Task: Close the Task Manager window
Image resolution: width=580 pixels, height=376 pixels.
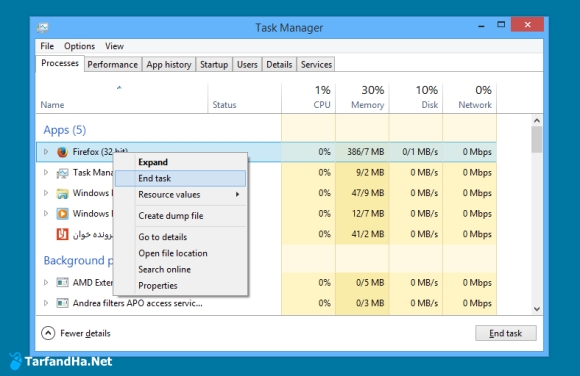Action: click(x=527, y=25)
